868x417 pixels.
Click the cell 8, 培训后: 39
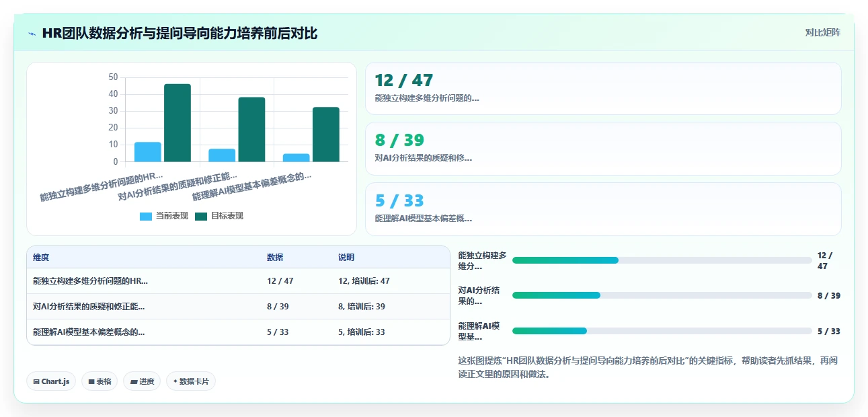[362, 307]
